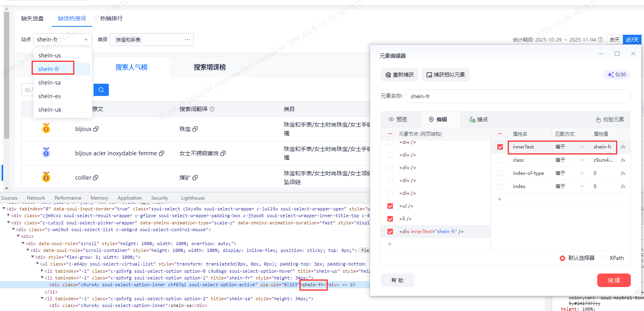Switch to 热销排行 tab
644x311 pixels.
(112, 18)
